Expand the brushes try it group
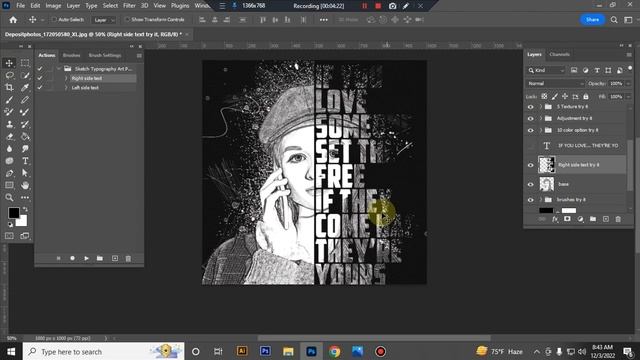This screenshot has width=640, height=360. 541,200
